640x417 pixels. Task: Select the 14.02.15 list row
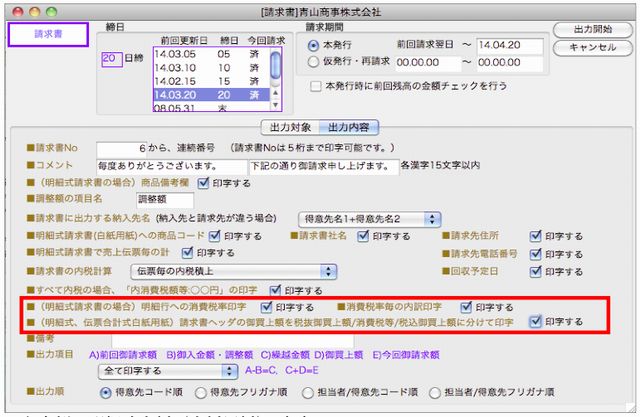pos(211,81)
